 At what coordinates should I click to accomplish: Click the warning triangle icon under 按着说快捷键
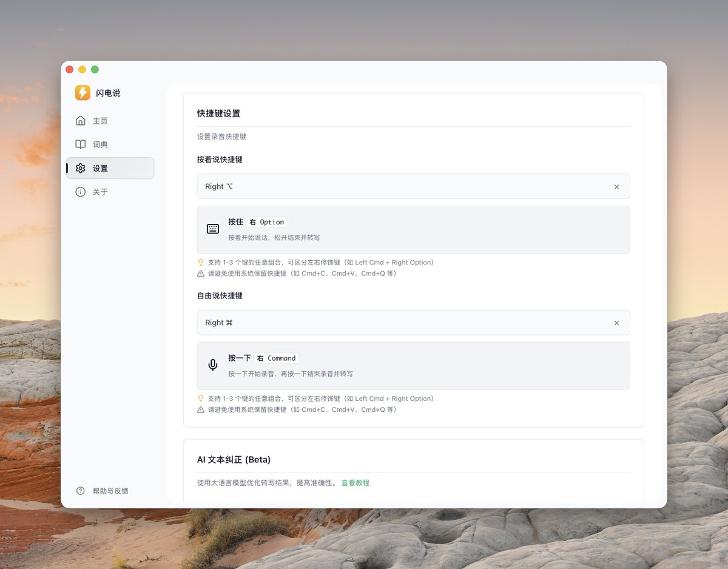pyautogui.click(x=201, y=274)
